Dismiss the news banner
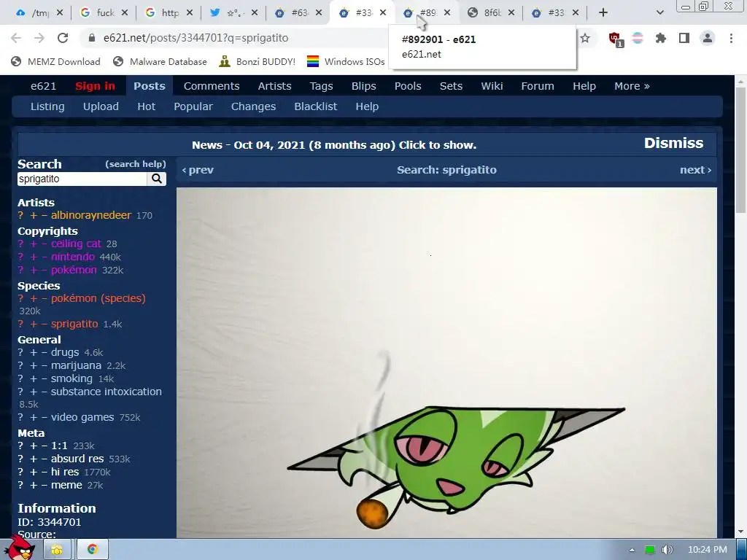 (673, 144)
